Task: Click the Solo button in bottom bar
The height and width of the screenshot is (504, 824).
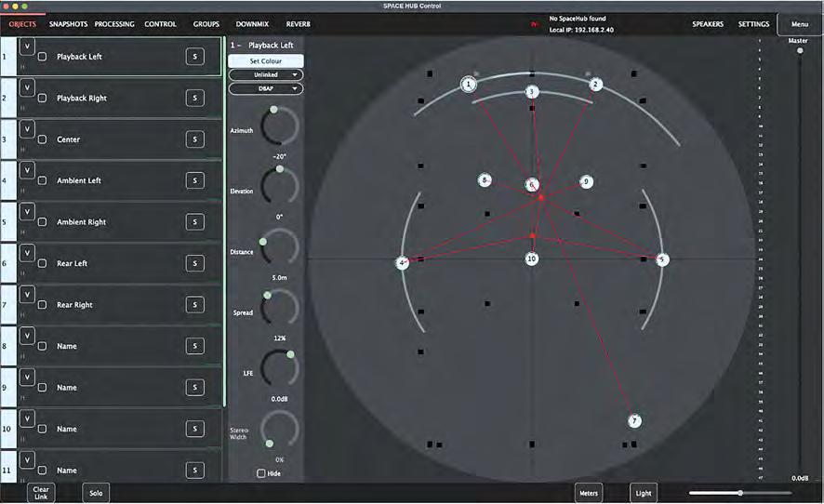Action: [x=96, y=493]
